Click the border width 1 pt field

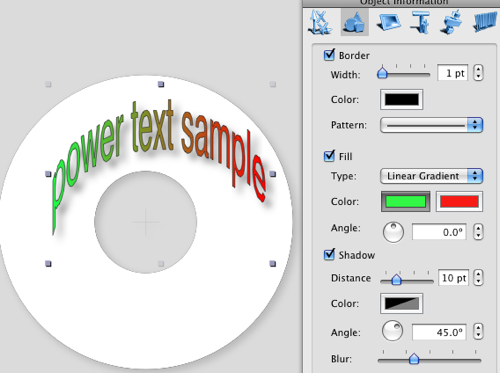pyautogui.click(x=452, y=73)
